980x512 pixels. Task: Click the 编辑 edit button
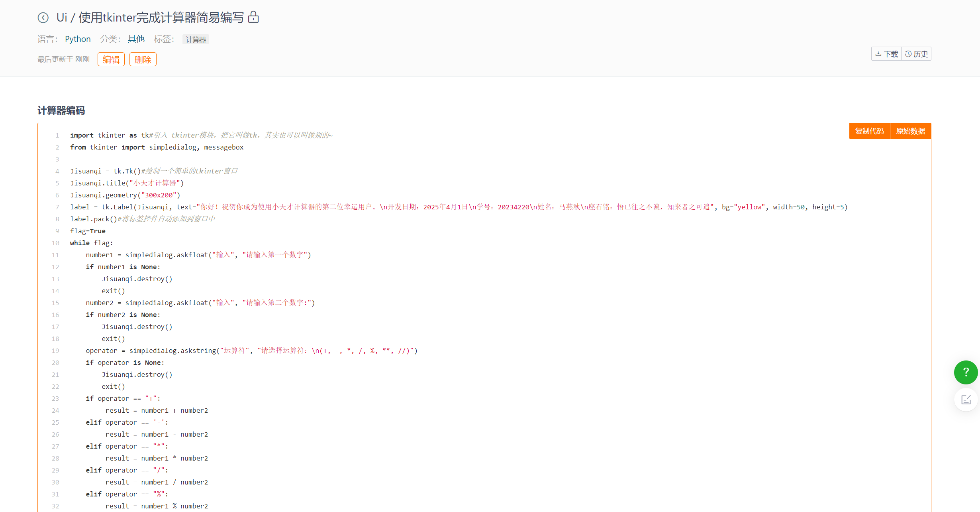pyautogui.click(x=111, y=59)
